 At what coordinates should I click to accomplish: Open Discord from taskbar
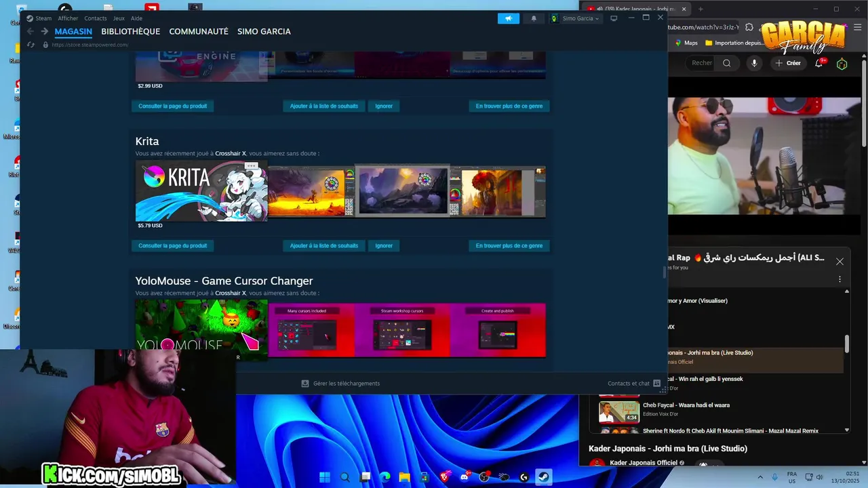point(465,477)
